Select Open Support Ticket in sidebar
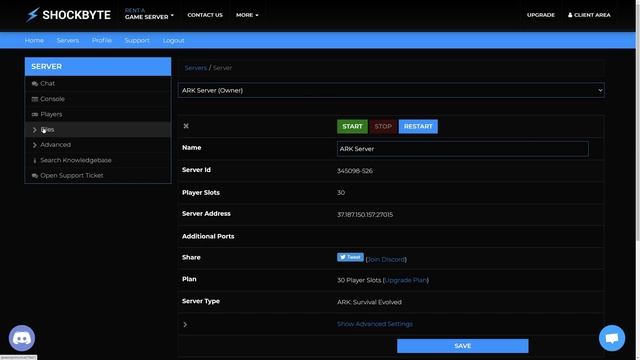640x360 pixels. [x=98, y=176]
